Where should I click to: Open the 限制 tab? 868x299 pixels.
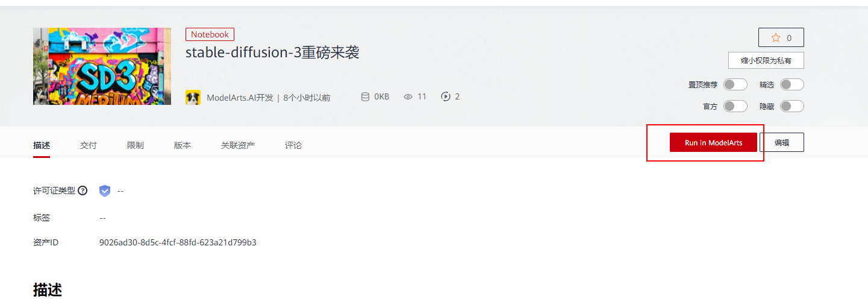click(135, 145)
